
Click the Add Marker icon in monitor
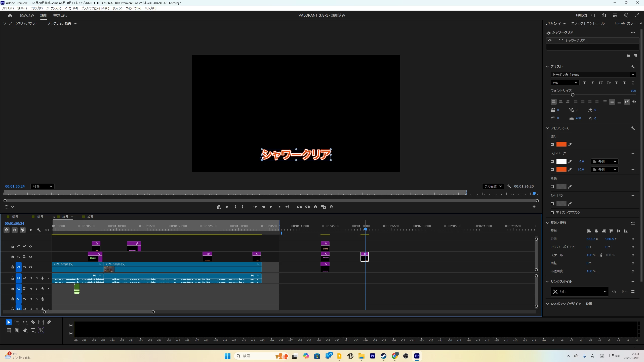coord(227,207)
